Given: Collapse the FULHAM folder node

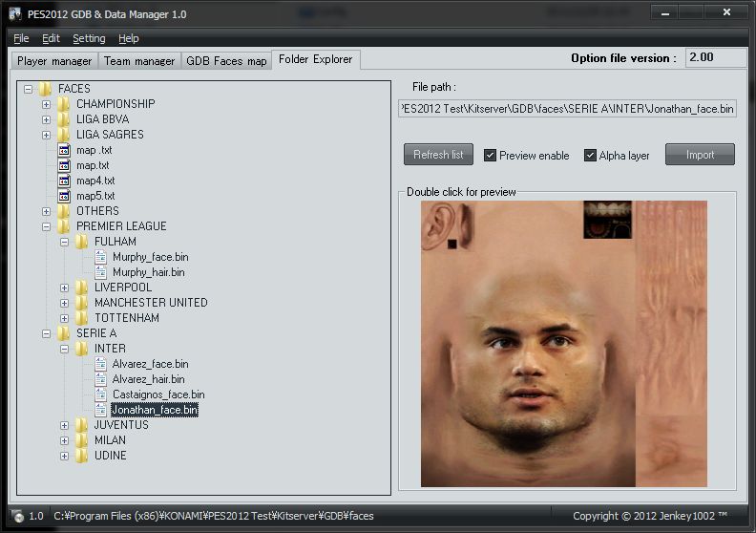Looking at the screenshot, I should (65, 242).
